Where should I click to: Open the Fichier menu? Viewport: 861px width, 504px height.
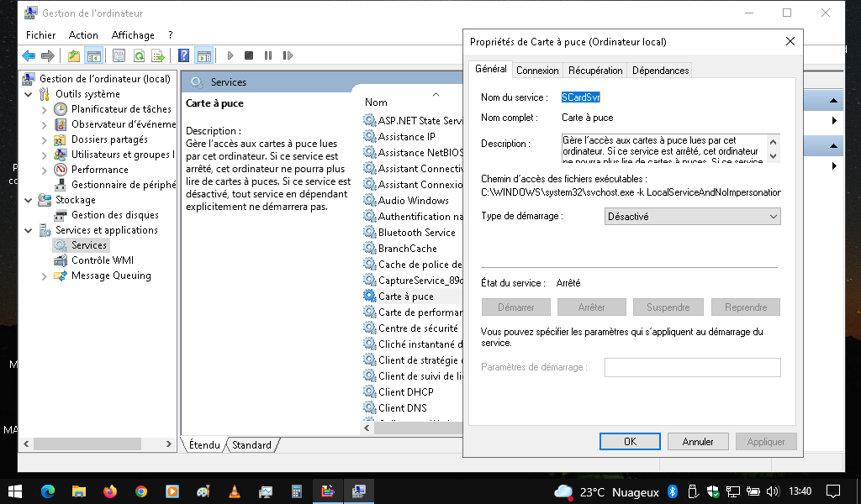click(40, 35)
